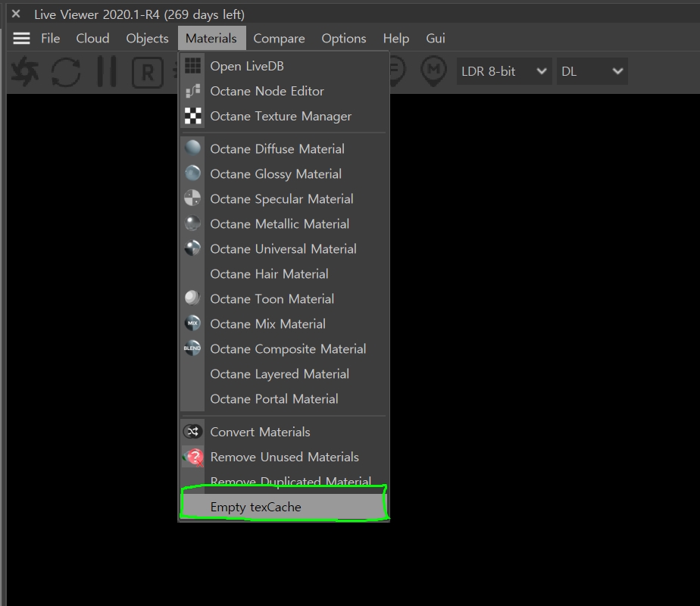Create an Octane Portal Material
The image size is (700, 606).
tap(283, 398)
